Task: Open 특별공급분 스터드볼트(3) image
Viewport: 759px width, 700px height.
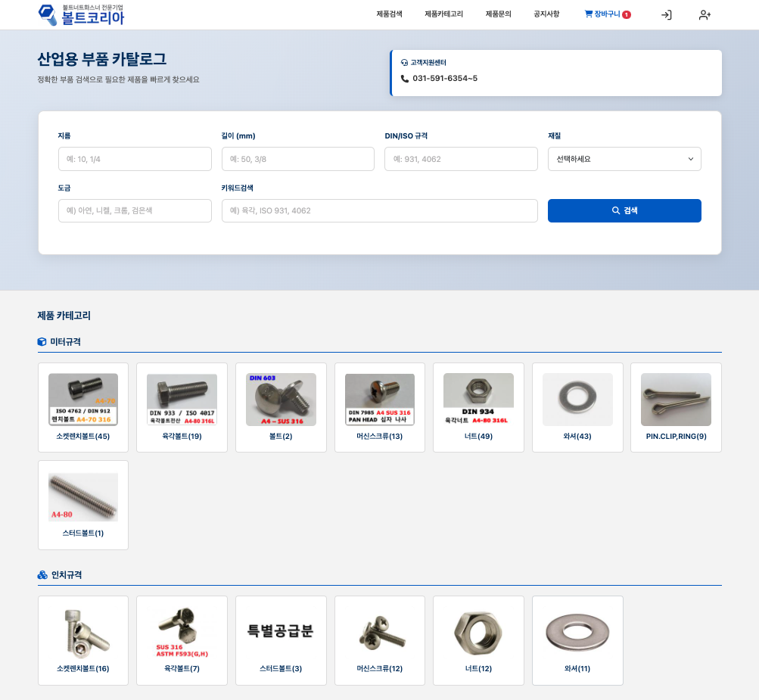Action: coord(281,631)
